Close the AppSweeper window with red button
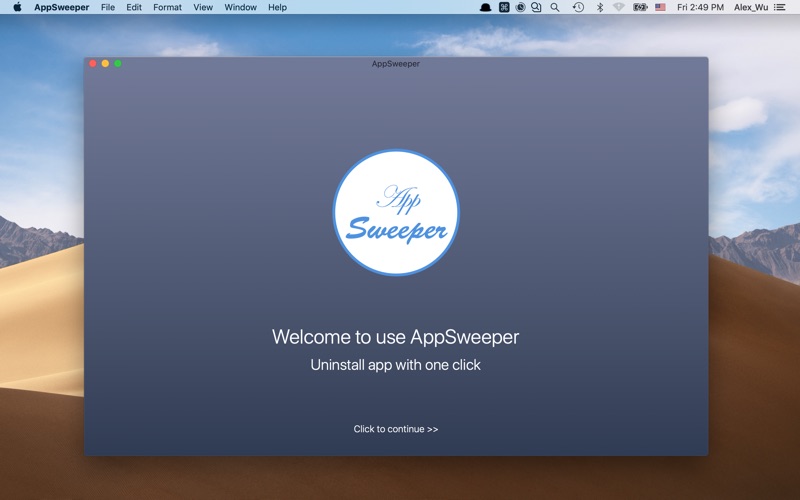Image resolution: width=800 pixels, height=500 pixels. 93,63
